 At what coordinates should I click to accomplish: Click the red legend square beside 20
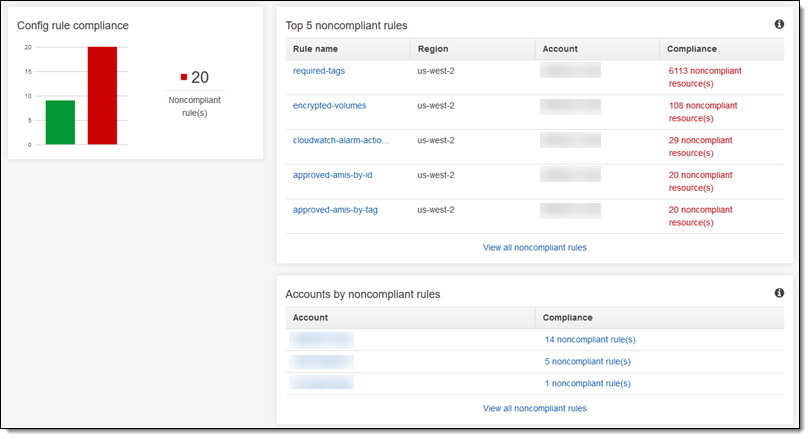click(184, 77)
